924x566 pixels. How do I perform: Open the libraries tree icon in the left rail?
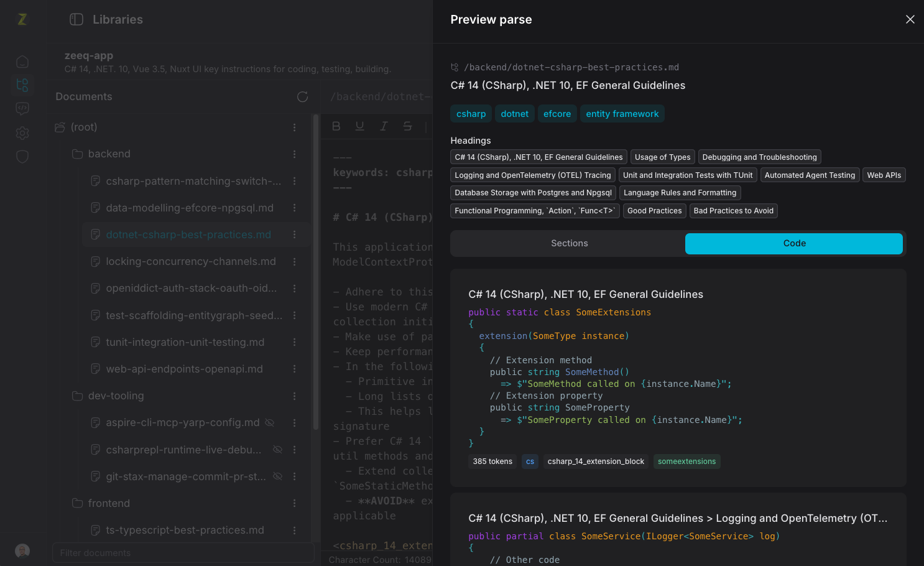click(22, 85)
